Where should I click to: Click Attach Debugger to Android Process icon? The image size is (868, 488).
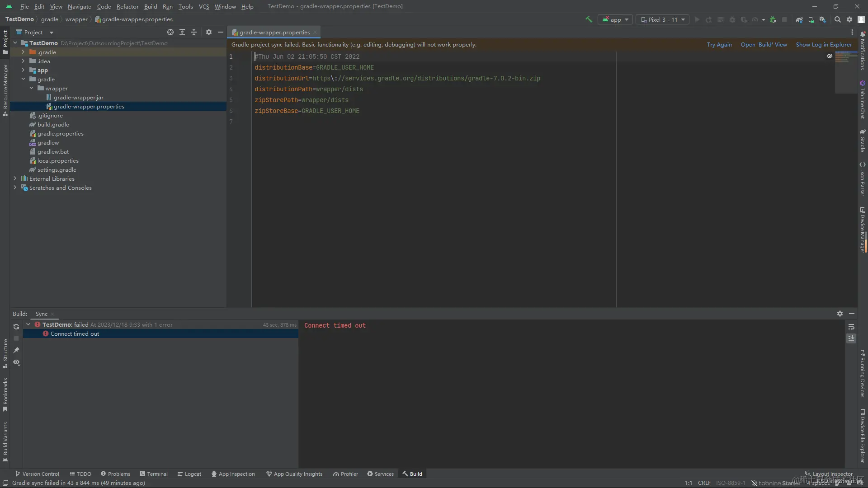pyautogui.click(x=773, y=19)
